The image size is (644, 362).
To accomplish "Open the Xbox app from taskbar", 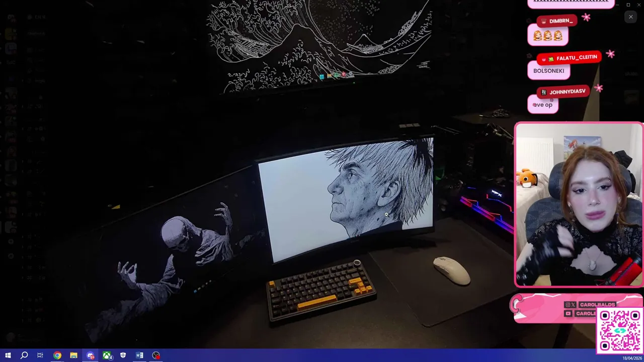I will 107,355.
